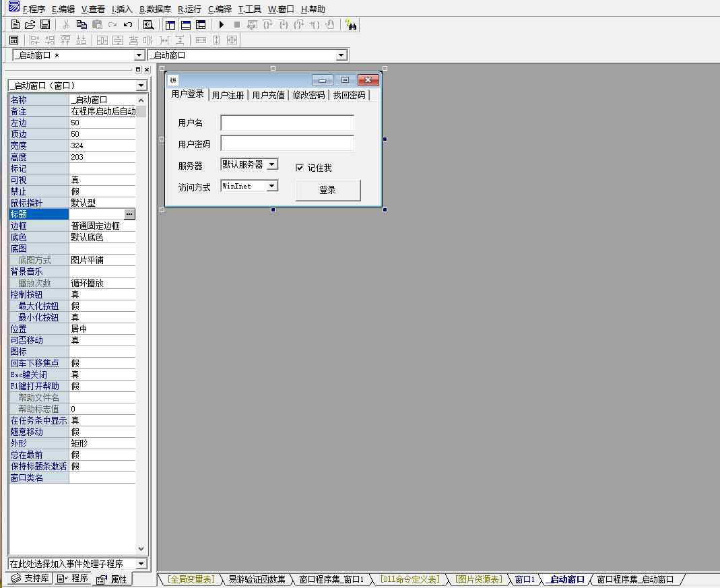Open the [全局变量表] bottom tab
Screen dimensions: 720x588
(191, 579)
